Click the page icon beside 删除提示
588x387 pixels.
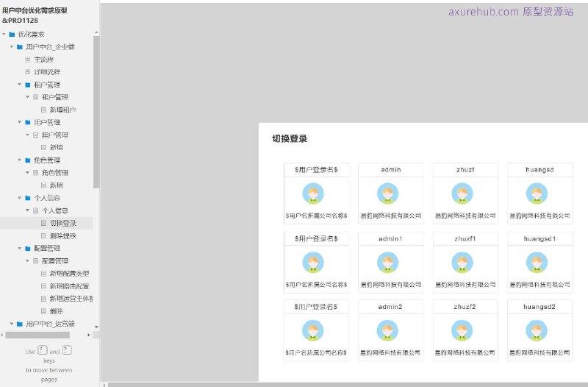(x=43, y=235)
